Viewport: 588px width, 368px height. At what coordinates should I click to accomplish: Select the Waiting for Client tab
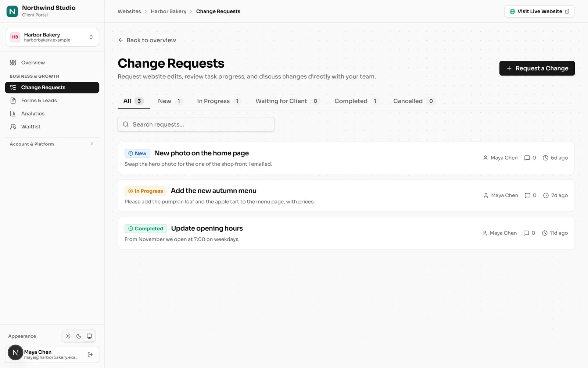pos(287,101)
